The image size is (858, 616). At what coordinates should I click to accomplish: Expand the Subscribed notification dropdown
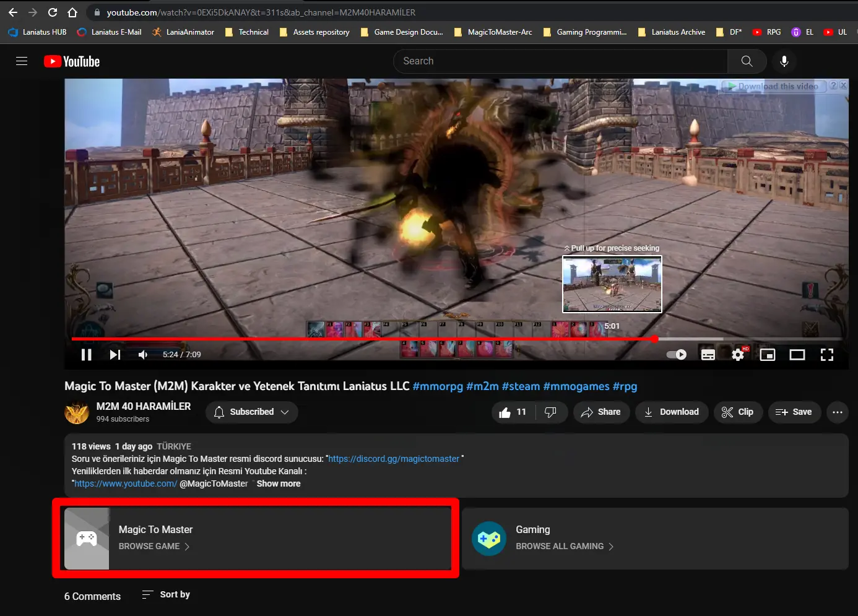coord(251,412)
